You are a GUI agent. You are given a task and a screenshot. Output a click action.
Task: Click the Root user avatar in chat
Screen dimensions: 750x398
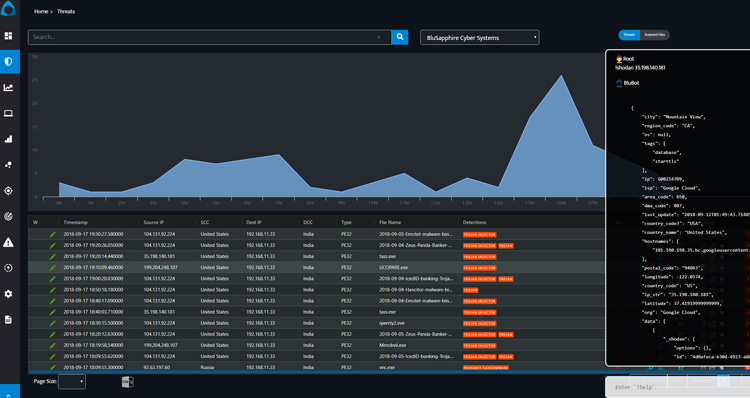(619, 59)
